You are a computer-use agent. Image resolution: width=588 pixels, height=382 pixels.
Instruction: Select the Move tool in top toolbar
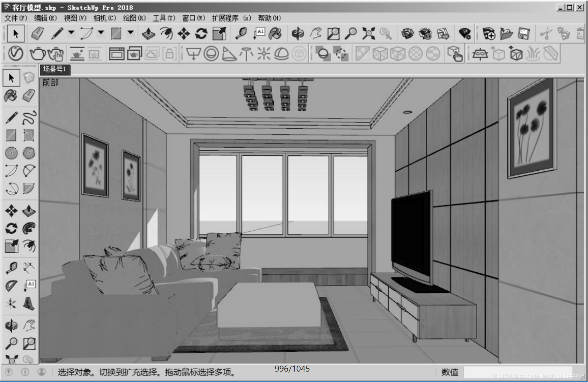click(184, 34)
